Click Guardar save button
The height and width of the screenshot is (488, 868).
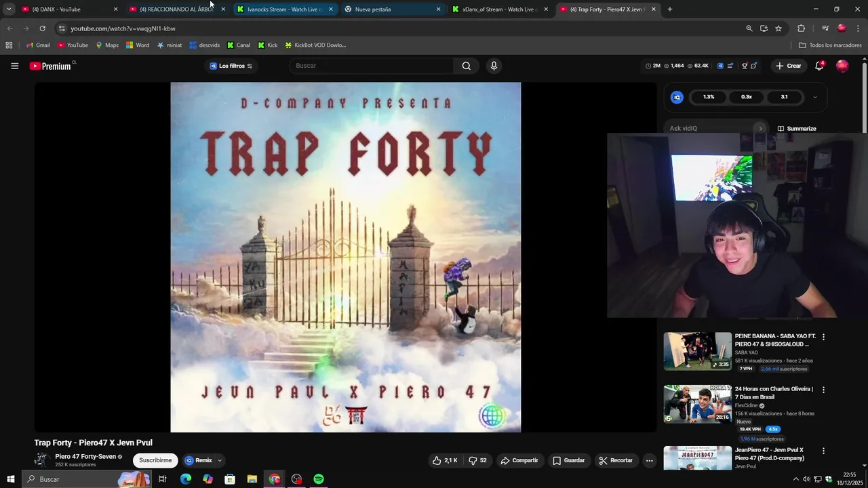[x=568, y=460]
